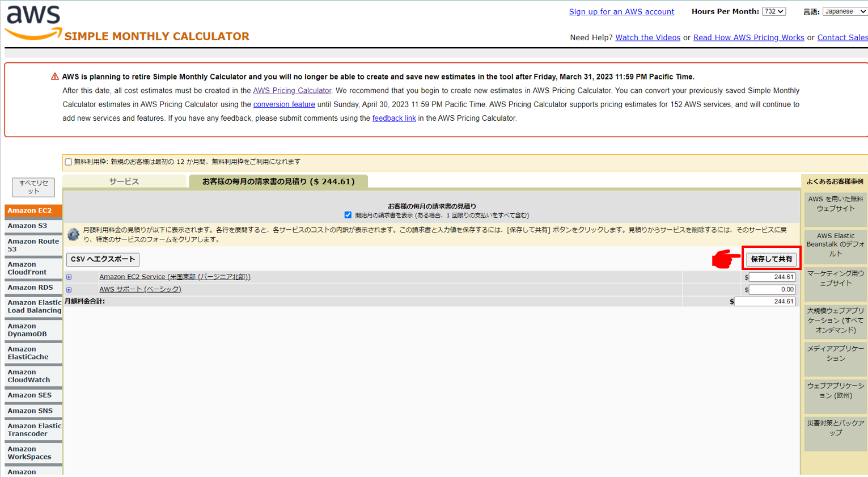Open Amazon RDS from the service list
Viewport: 868px width, 477px height.
click(x=30, y=288)
